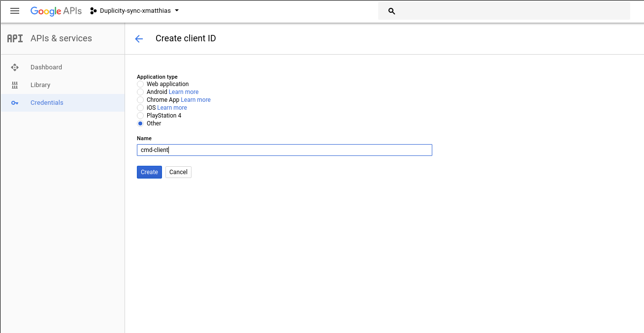
Task: Click the Google APIs logo
Action: 56,11
